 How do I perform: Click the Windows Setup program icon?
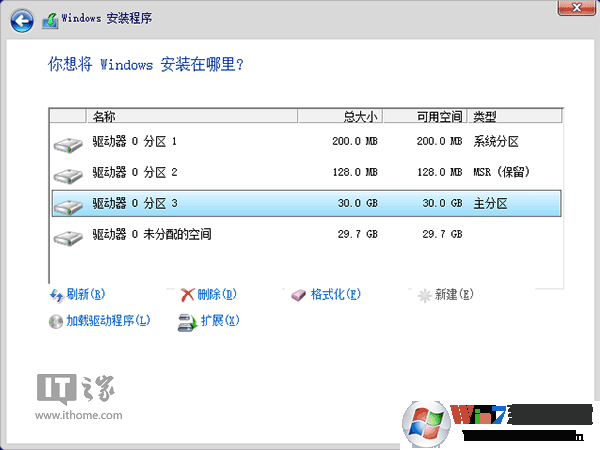[x=50, y=20]
